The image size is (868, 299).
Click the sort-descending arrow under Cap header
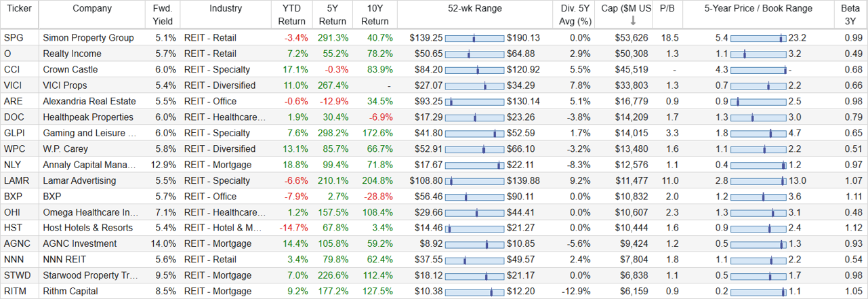[633, 21]
